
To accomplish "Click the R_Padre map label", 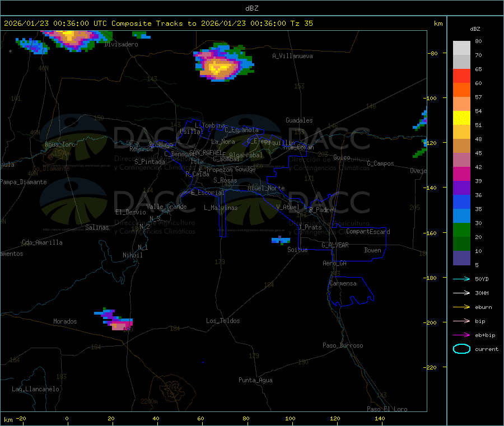I will pyautogui.click(x=321, y=210).
